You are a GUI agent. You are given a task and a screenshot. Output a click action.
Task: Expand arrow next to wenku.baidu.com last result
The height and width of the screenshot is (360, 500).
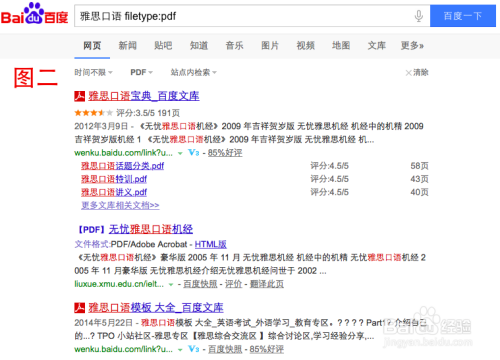click(180, 350)
